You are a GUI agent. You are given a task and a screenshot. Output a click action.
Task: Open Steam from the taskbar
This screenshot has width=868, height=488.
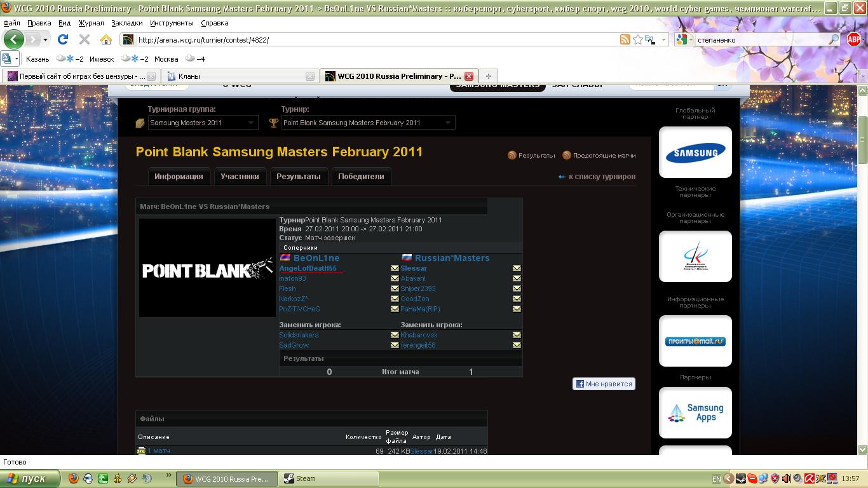pyautogui.click(x=329, y=478)
